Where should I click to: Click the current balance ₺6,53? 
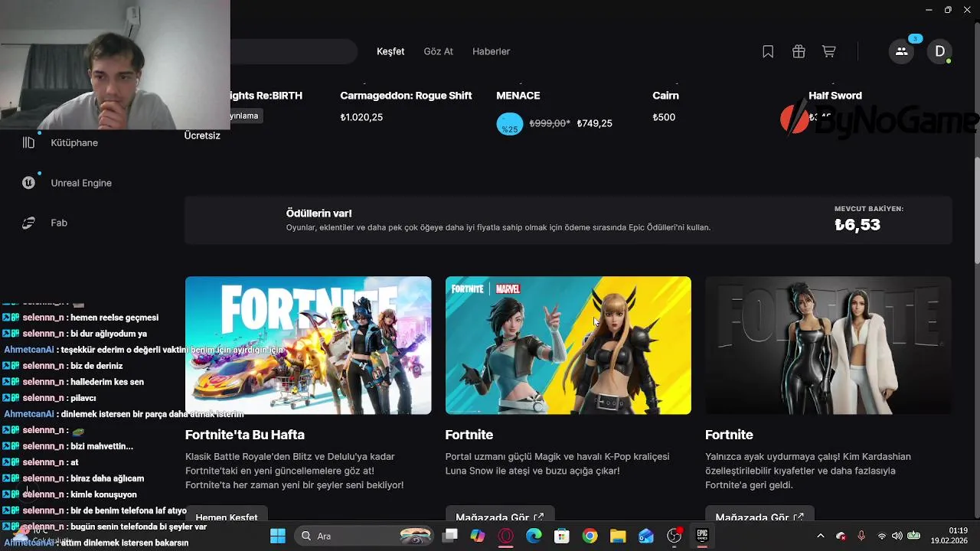pos(857,225)
